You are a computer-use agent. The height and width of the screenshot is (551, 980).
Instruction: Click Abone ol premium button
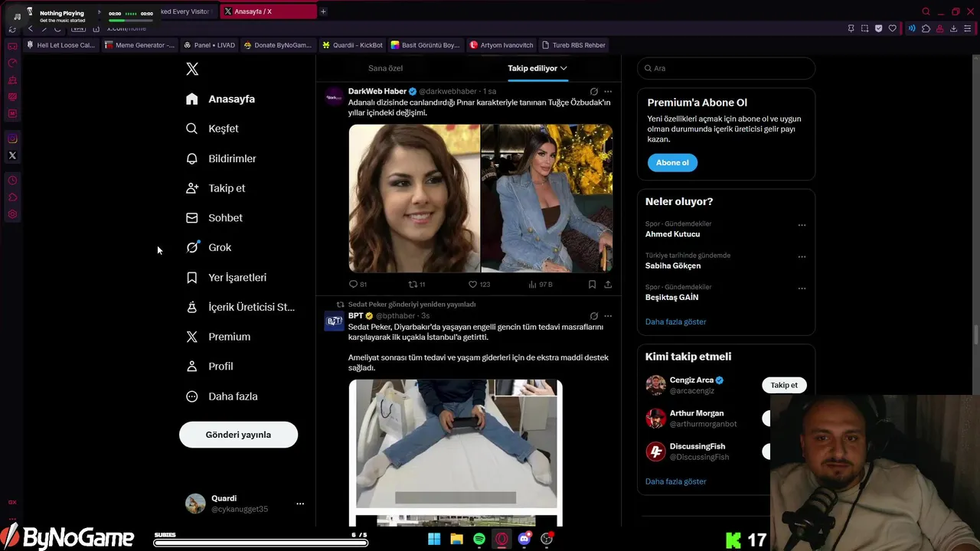coord(672,162)
